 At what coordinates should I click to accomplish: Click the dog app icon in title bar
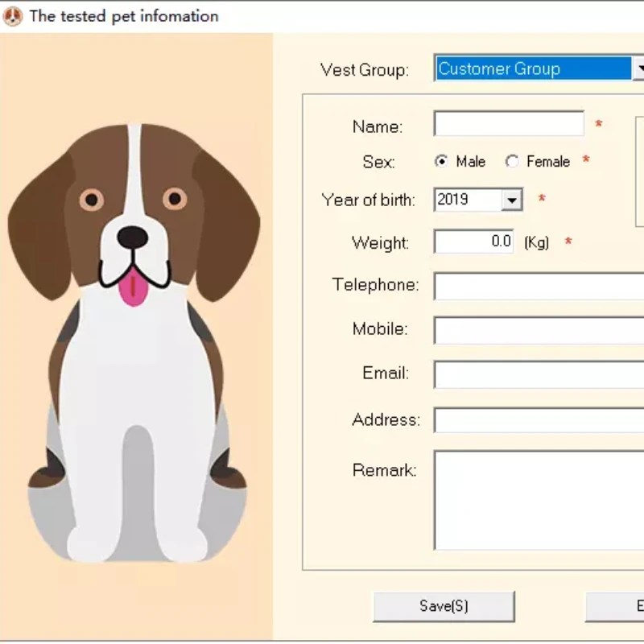point(13,16)
